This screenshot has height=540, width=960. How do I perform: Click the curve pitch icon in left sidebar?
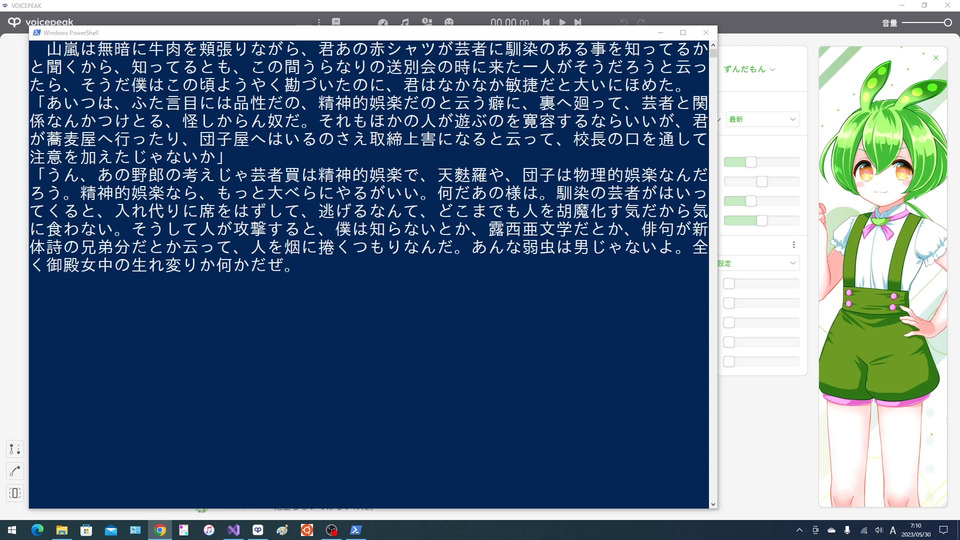[15, 471]
